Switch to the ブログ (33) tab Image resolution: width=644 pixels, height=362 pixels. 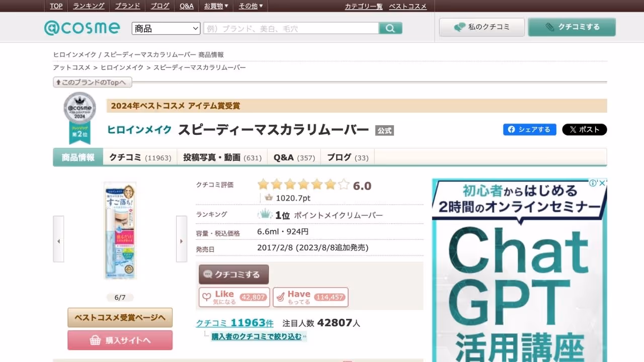coord(348,157)
